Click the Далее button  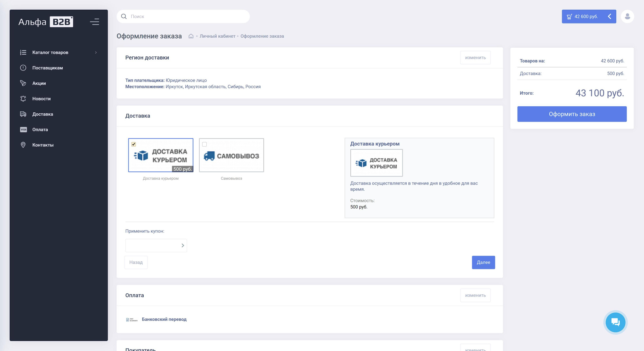[483, 262]
